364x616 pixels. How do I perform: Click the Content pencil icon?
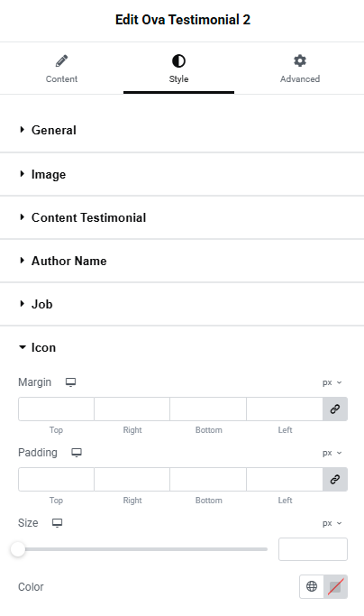[x=61, y=61]
